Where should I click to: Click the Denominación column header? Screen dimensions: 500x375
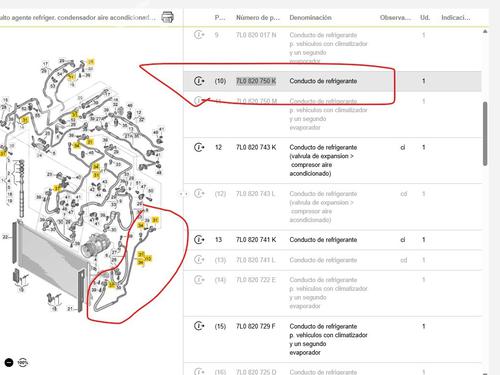310,18
